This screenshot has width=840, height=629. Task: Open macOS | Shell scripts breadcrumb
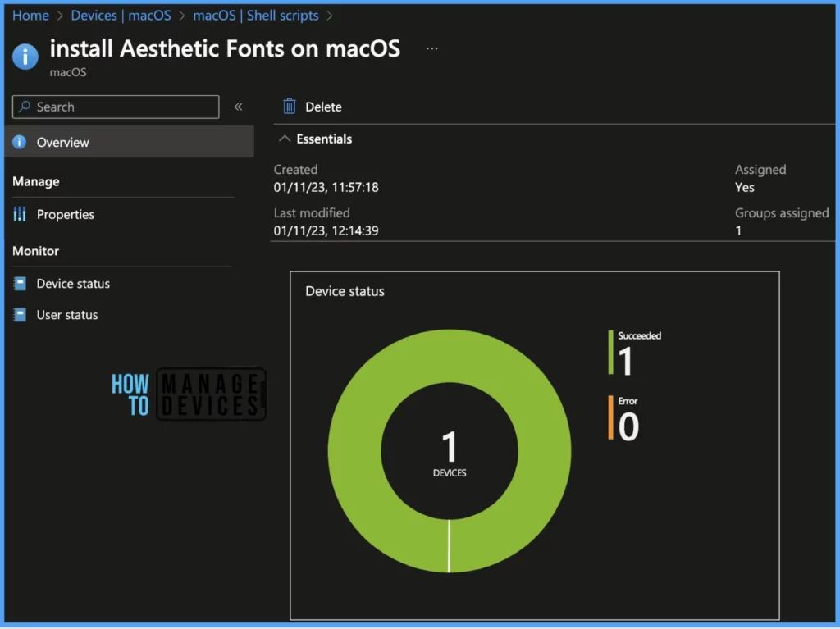coord(255,16)
